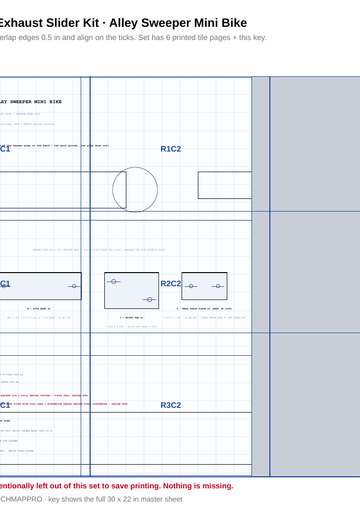
Task: Click the 'SWEEPER MINI BIKE' heading inside the drawing
Action: [x=31, y=102]
